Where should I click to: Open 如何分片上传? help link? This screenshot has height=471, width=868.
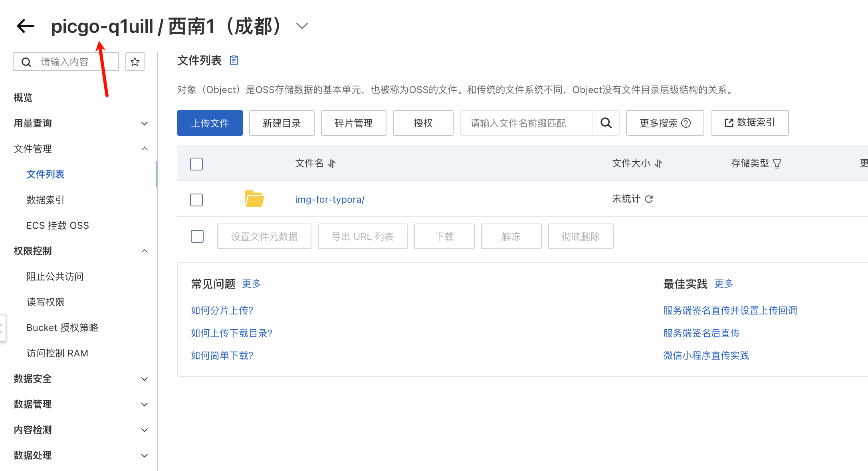(x=222, y=310)
